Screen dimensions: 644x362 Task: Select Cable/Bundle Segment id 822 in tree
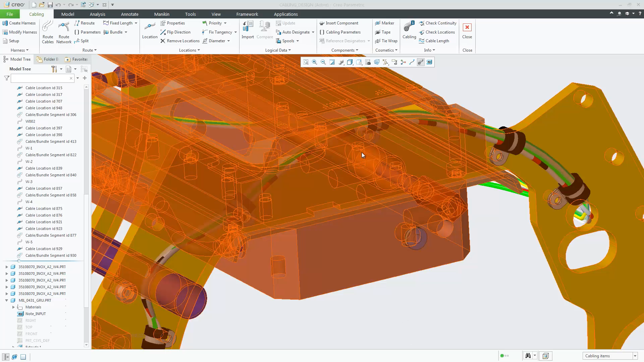[x=47, y=155]
